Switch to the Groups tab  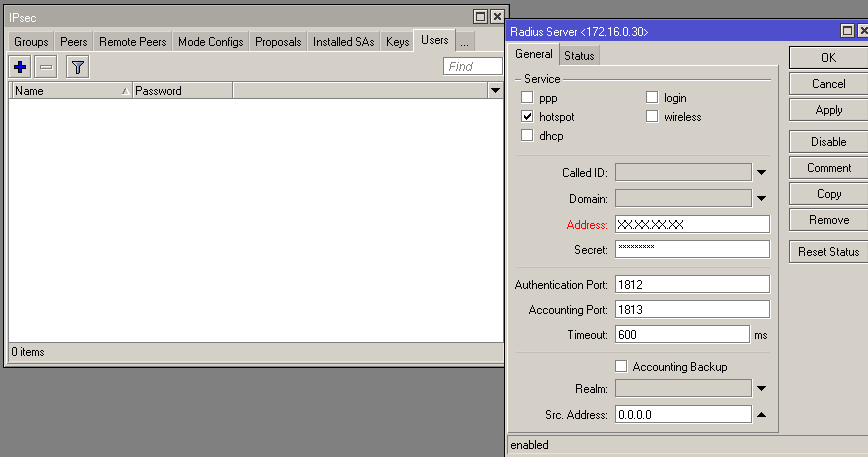click(x=31, y=42)
